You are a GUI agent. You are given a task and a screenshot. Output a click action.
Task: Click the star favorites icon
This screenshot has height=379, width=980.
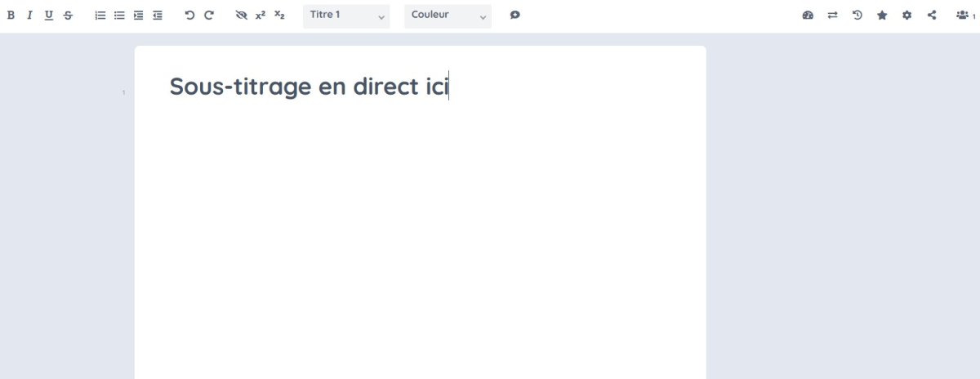tap(882, 16)
